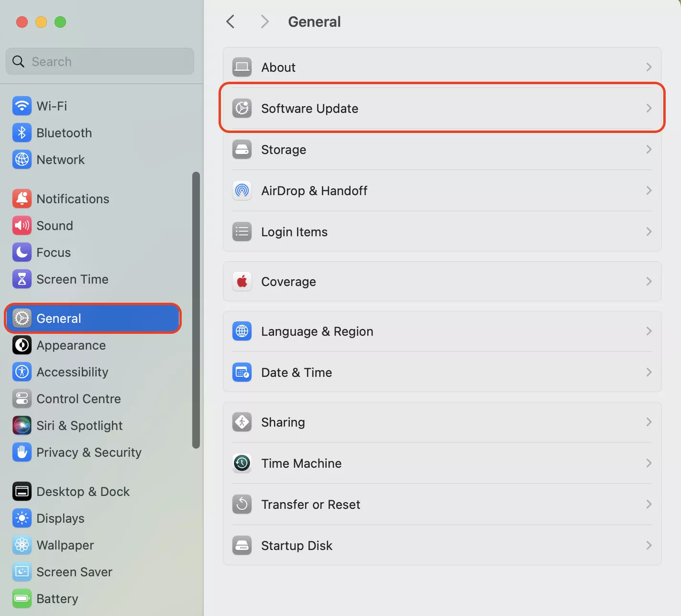This screenshot has width=681, height=616.
Task: Click the Privacy & Security hand icon
Action: coord(22,452)
